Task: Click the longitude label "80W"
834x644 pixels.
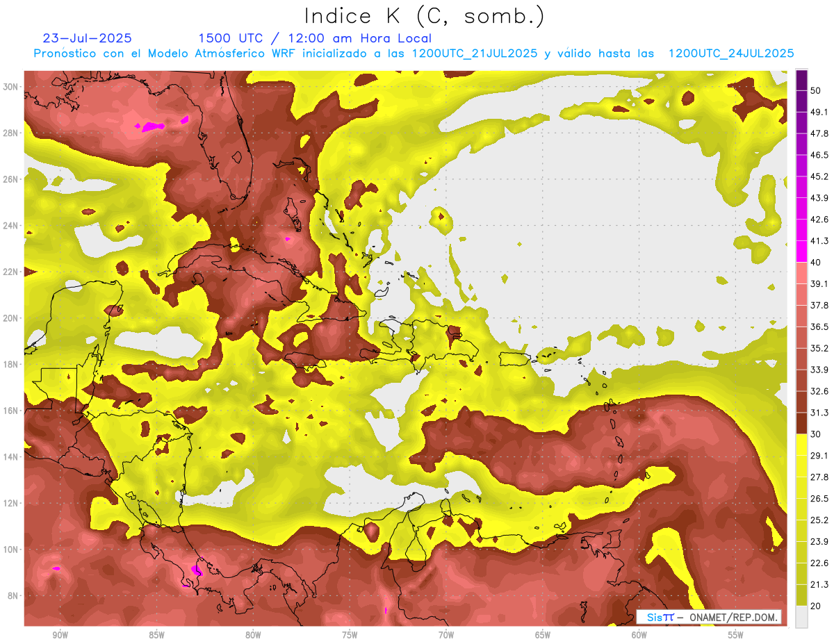Action: click(253, 635)
